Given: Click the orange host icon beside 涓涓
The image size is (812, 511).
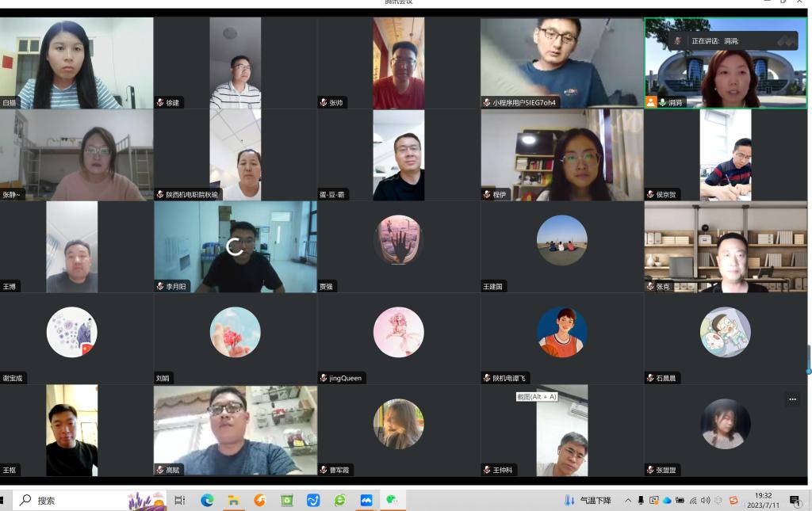Looking at the screenshot, I should (x=651, y=102).
